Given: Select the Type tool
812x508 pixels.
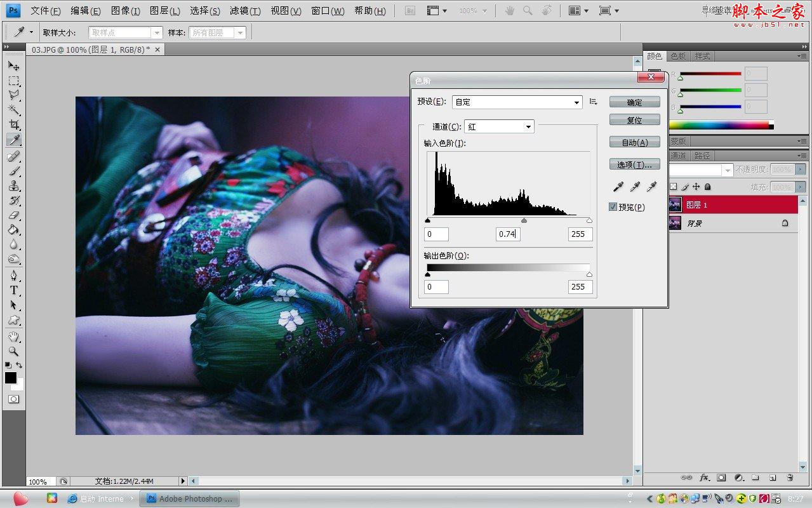Looking at the screenshot, I should point(14,290).
